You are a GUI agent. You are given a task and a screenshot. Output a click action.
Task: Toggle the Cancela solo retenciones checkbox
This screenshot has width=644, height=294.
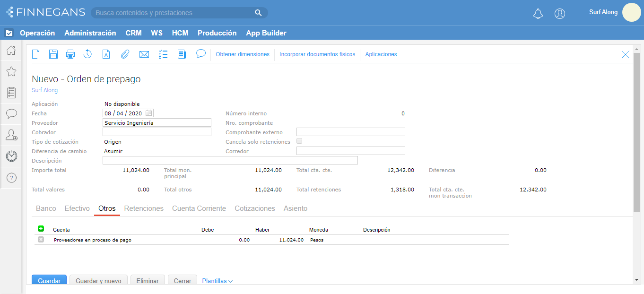[299, 141]
